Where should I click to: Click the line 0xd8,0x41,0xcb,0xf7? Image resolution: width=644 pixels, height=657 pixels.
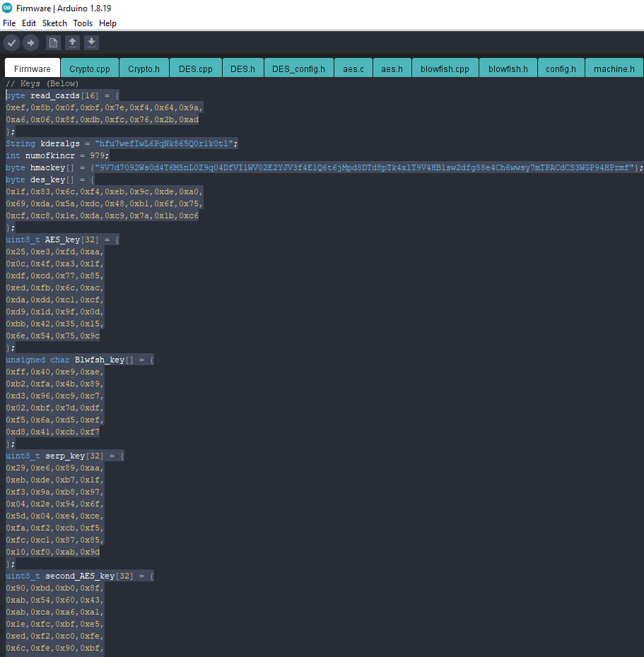52,432
